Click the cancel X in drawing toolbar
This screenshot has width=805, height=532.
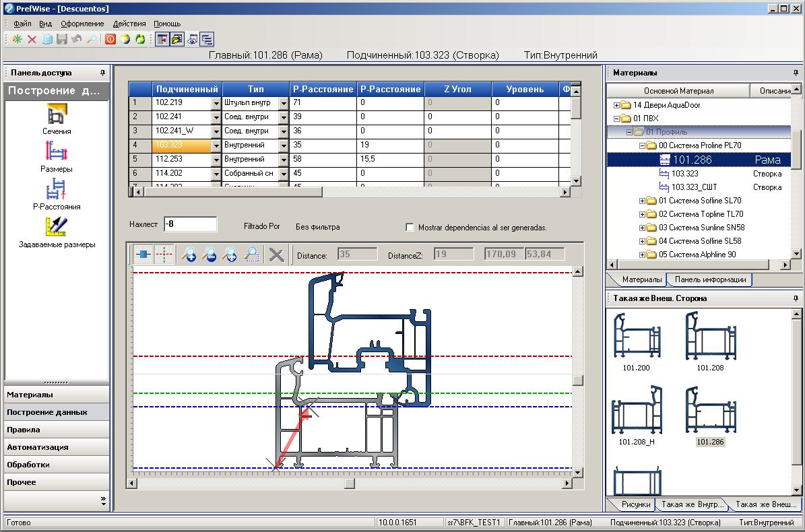tap(276, 255)
